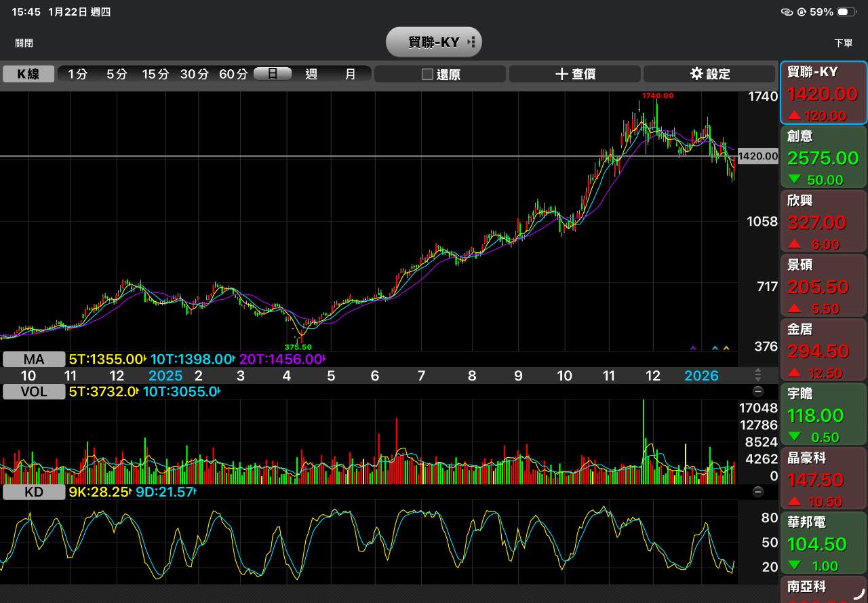Adjust panel size with the up-down handle
Viewport: 868px width, 603px height.
[757, 374]
